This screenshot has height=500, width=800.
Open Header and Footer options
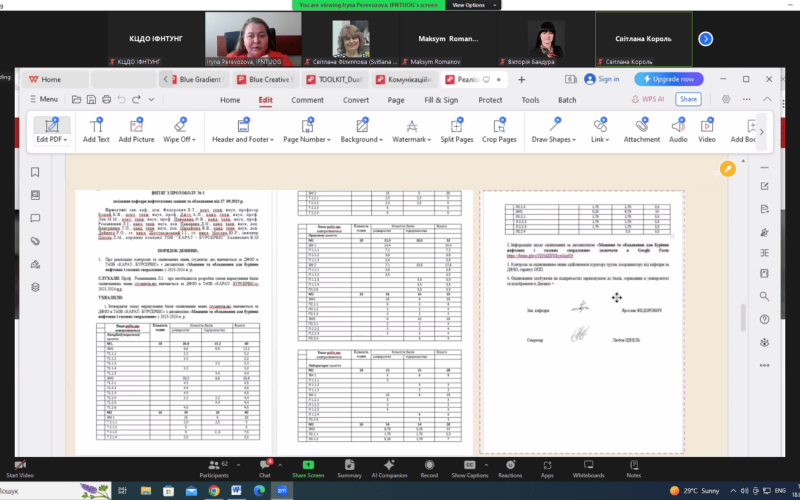tap(243, 131)
